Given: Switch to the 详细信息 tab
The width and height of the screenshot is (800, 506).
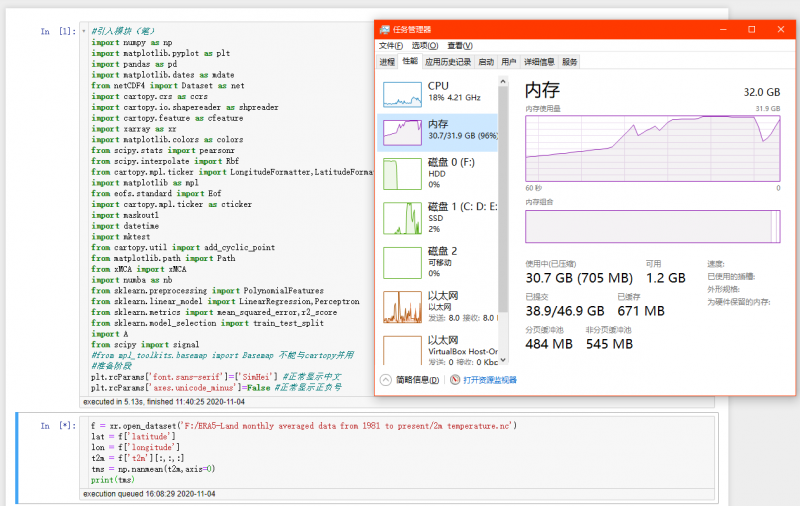Looking at the screenshot, I should (539, 62).
